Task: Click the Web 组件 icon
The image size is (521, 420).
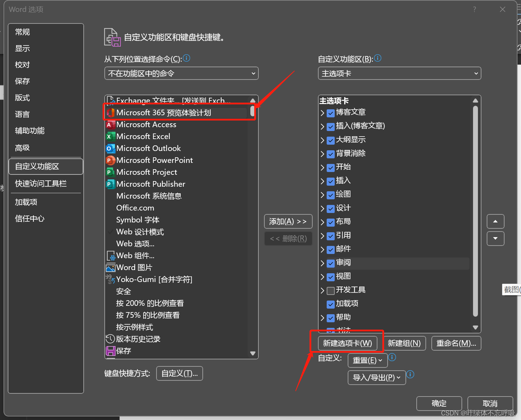Action: pyautogui.click(x=111, y=256)
